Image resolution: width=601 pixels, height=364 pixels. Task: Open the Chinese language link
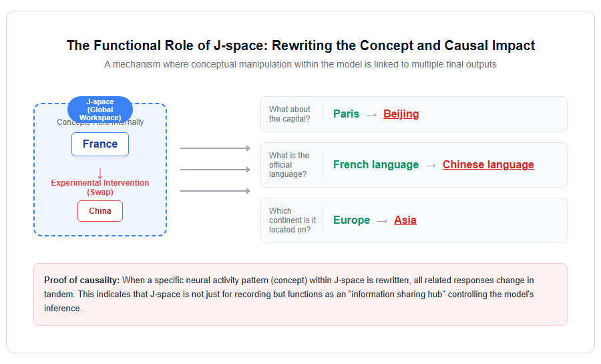pos(488,165)
